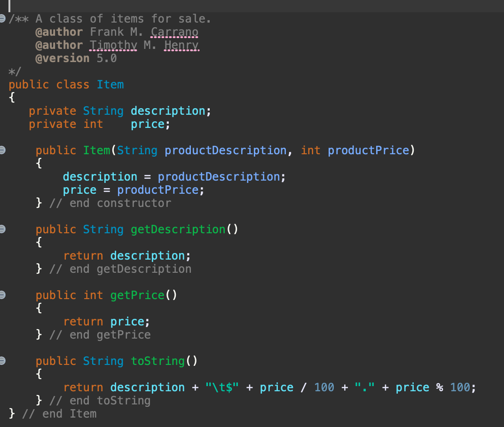This screenshot has width=504, height=427.
Task: Click the "." string literal
Action: pos(365,387)
